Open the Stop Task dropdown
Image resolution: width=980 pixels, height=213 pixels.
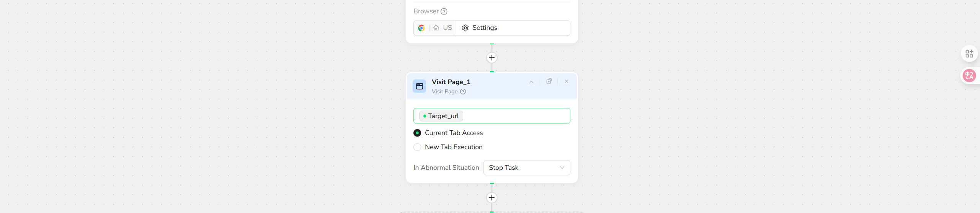point(527,168)
